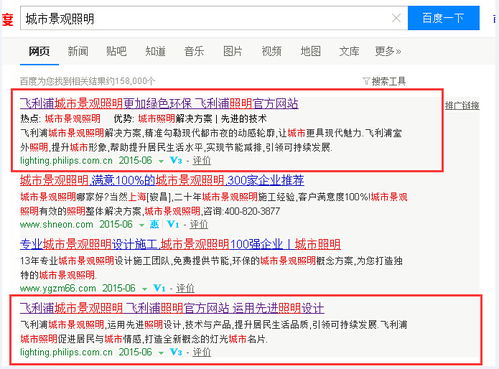Go to the 知道 tab
The width and height of the screenshot is (499, 369).
155,51
